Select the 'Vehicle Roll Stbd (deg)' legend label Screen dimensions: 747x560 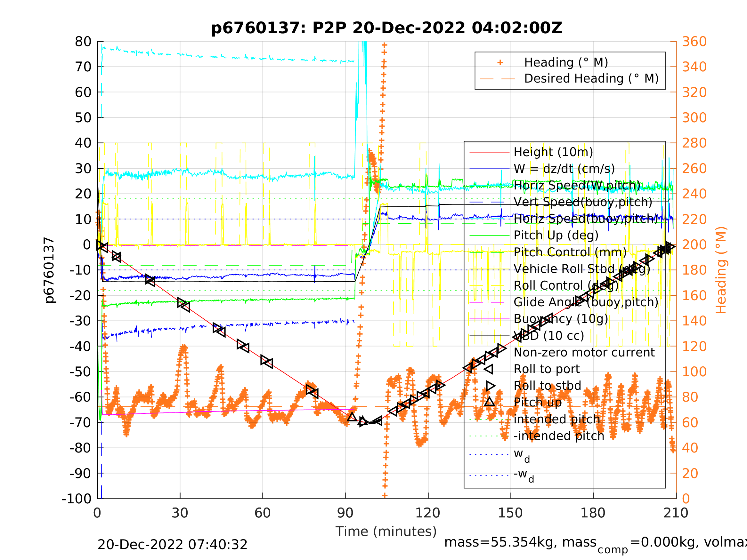coord(581,269)
